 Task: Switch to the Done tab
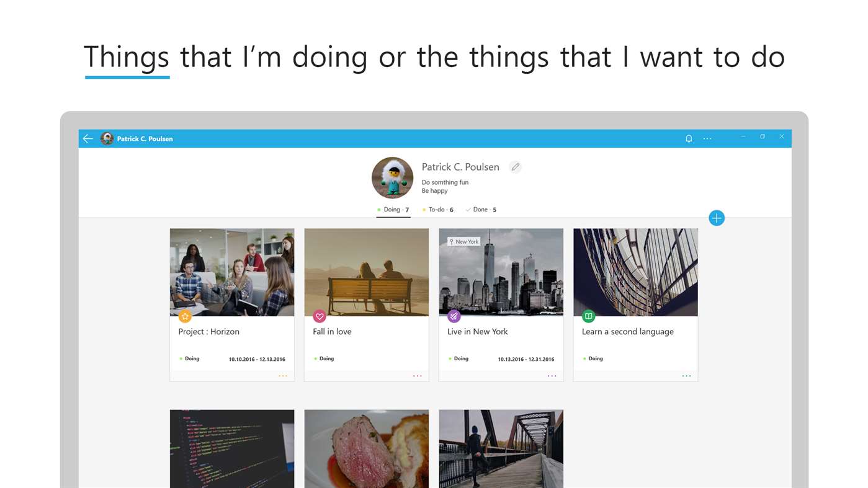point(481,210)
